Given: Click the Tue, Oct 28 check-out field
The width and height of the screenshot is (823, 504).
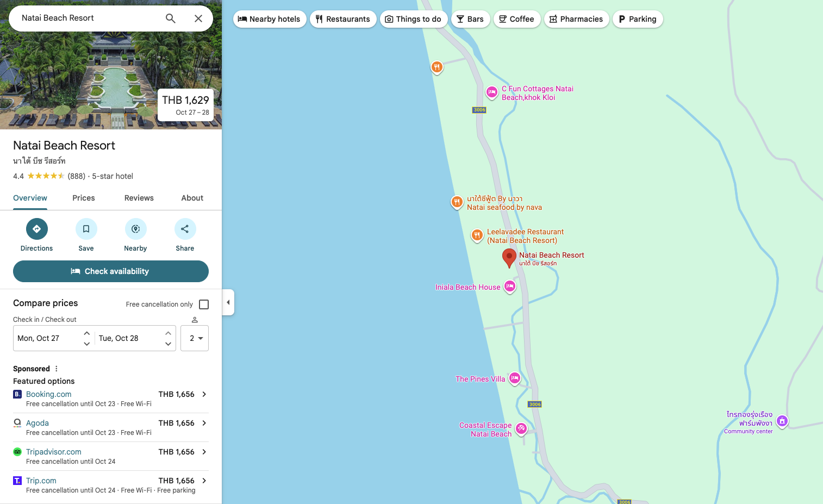Looking at the screenshot, I should [x=135, y=338].
